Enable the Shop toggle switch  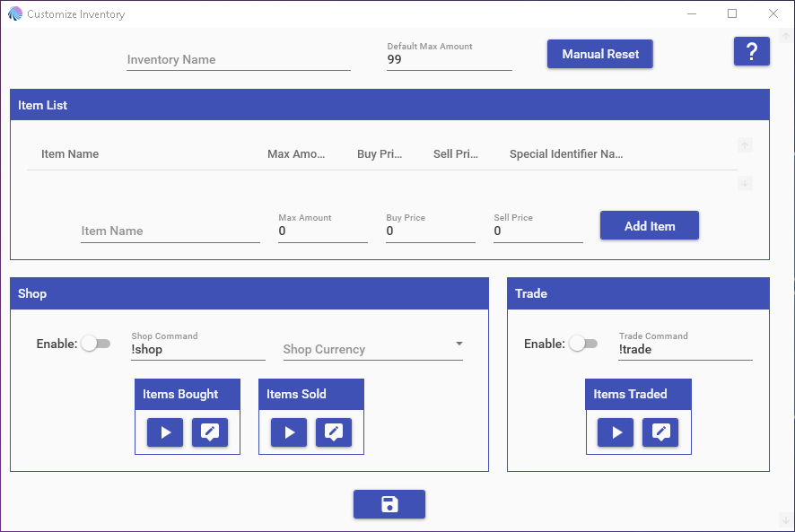click(x=95, y=344)
